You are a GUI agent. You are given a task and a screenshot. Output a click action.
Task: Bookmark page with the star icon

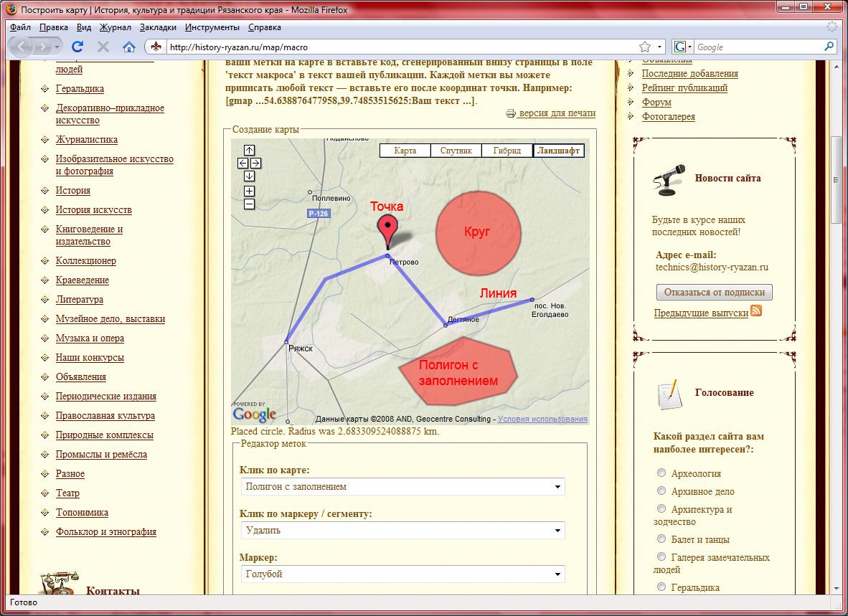point(645,47)
